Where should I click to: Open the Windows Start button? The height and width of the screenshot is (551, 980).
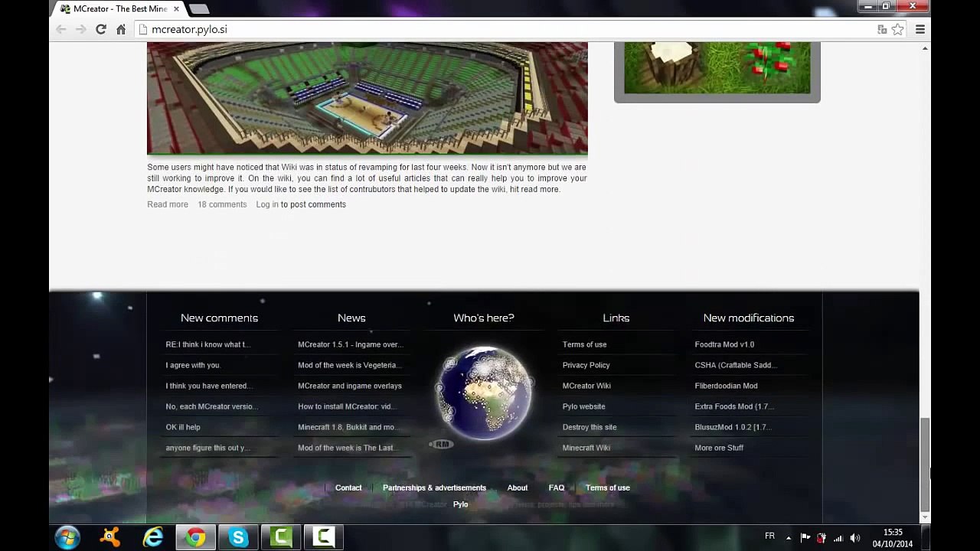click(67, 538)
